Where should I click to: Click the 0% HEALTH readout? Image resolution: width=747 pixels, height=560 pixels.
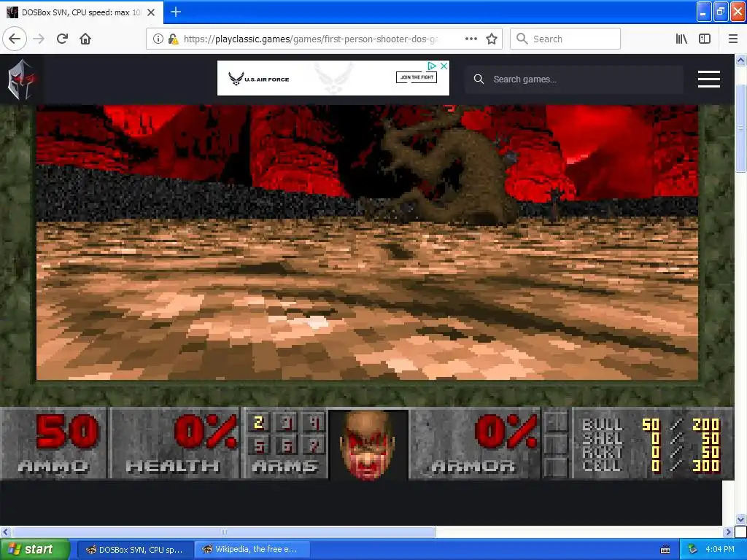[x=205, y=432]
